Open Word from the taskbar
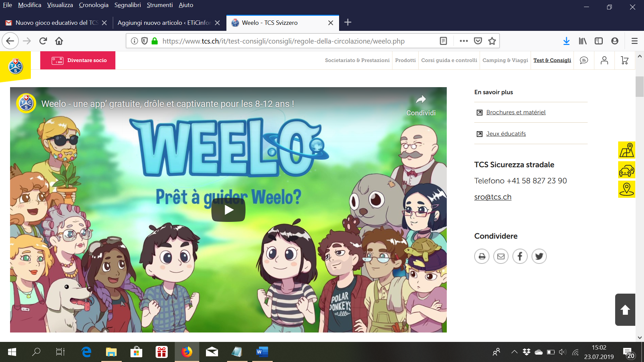644x362 pixels. point(262,352)
